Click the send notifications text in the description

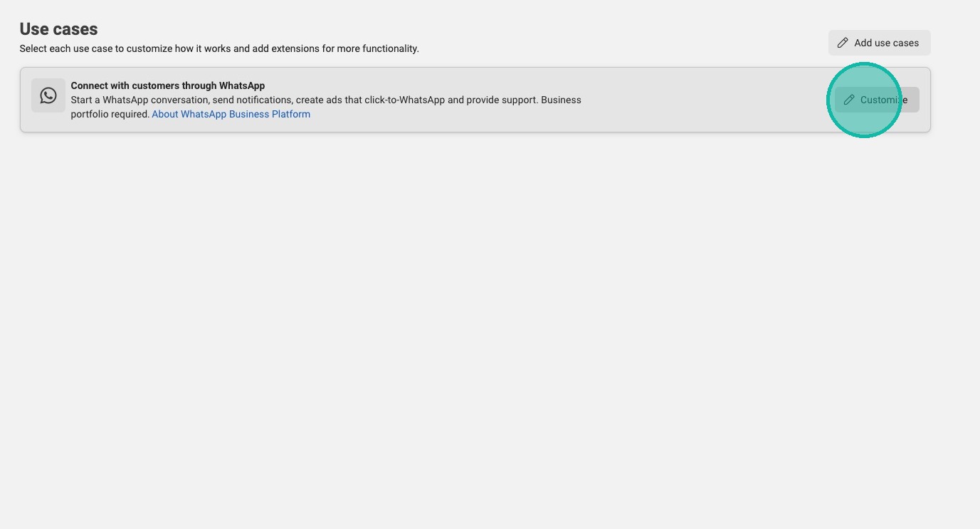(x=252, y=100)
